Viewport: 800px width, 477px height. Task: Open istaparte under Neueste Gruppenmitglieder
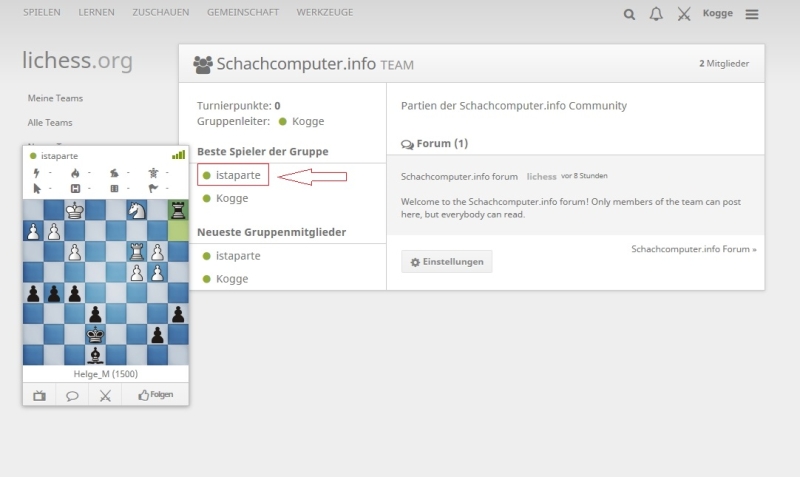(x=238, y=256)
